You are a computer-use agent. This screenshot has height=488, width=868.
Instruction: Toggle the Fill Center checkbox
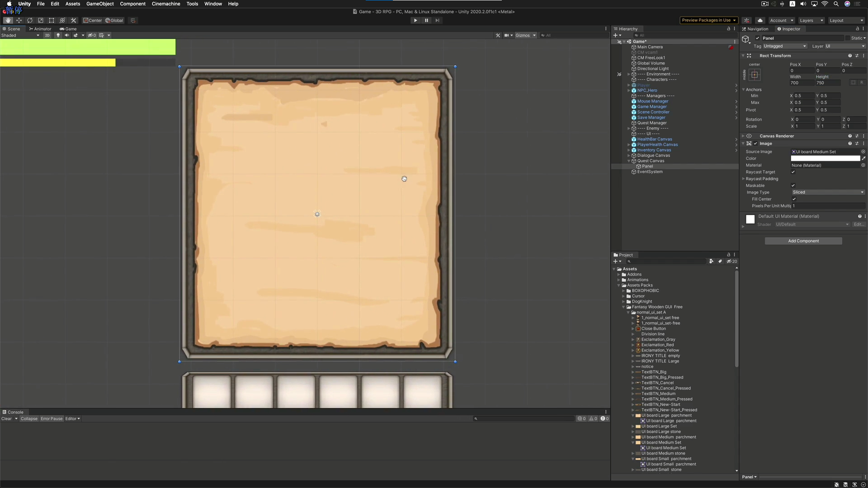point(794,199)
